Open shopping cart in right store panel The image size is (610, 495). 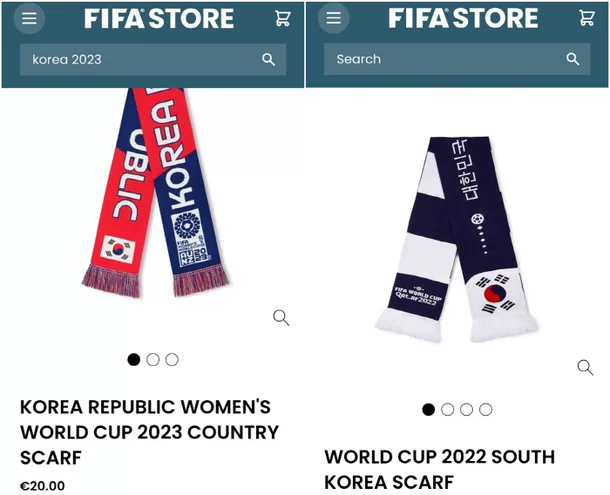(x=586, y=19)
